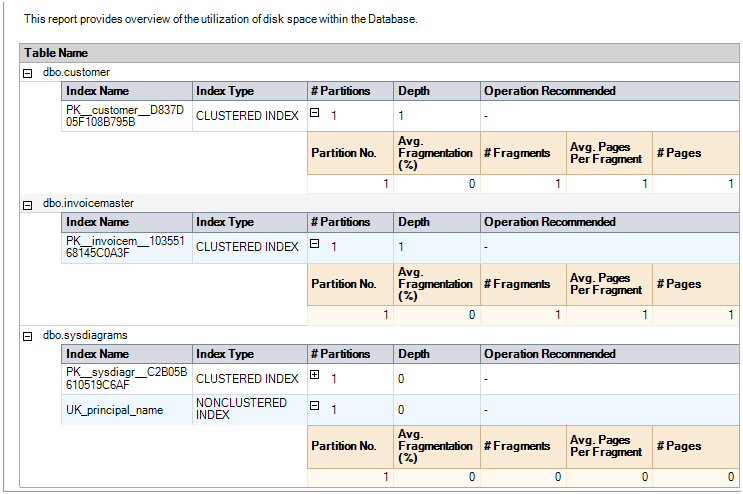Select the PK__customer__D837D05F108B795B index name
The height and width of the screenshot is (494, 743).
click(x=125, y=116)
